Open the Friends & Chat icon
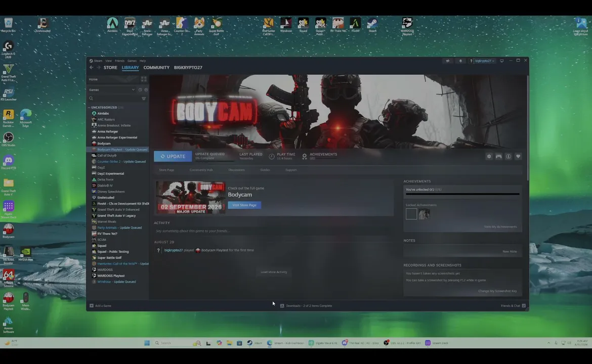The width and height of the screenshot is (592, 364). [524, 305]
